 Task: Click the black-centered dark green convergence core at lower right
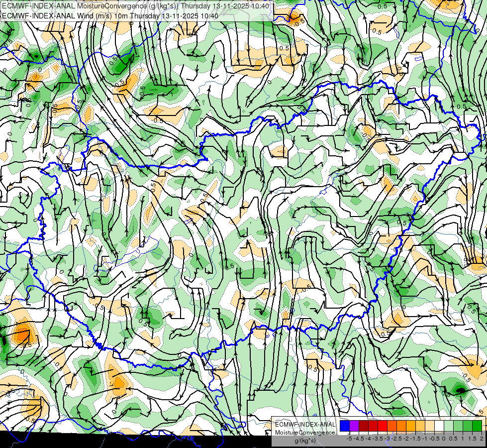coord(461,390)
